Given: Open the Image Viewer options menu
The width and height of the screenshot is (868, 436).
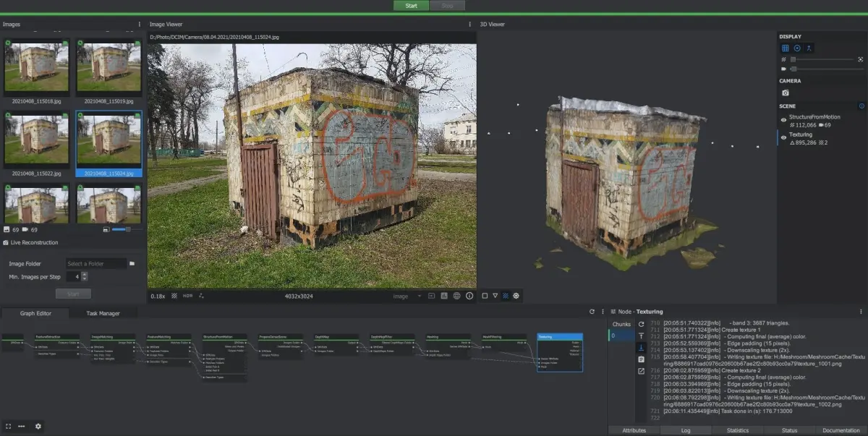Looking at the screenshot, I should point(470,25).
